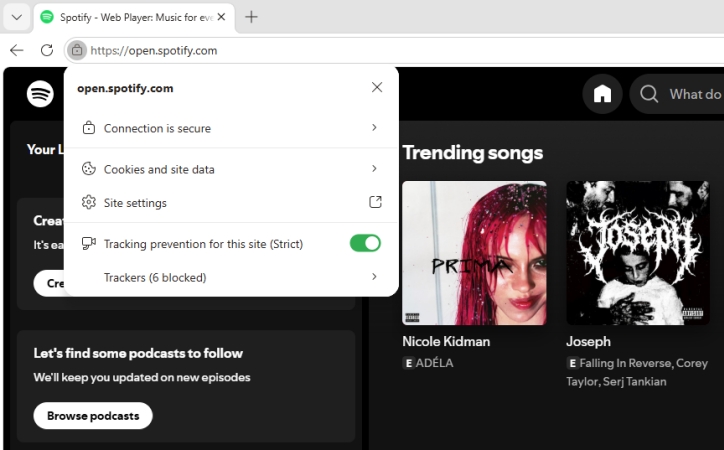The height and width of the screenshot is (450, 724).
Task: Click the Spotify logo
Action: (x=40, y=94)
